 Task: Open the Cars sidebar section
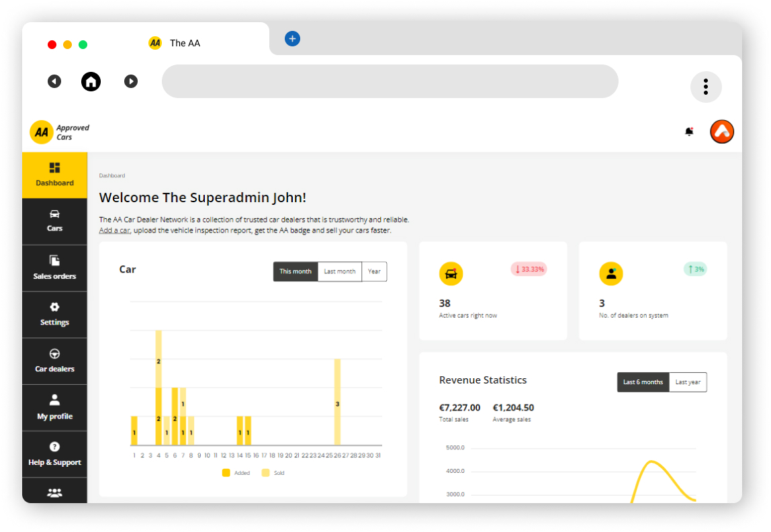pos(54,221)
